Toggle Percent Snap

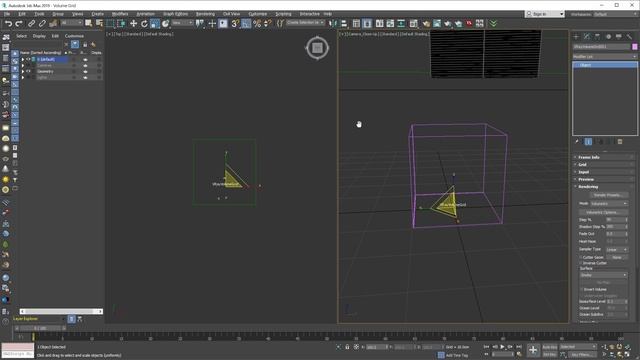pyautogui.click(x=257, y=24)
